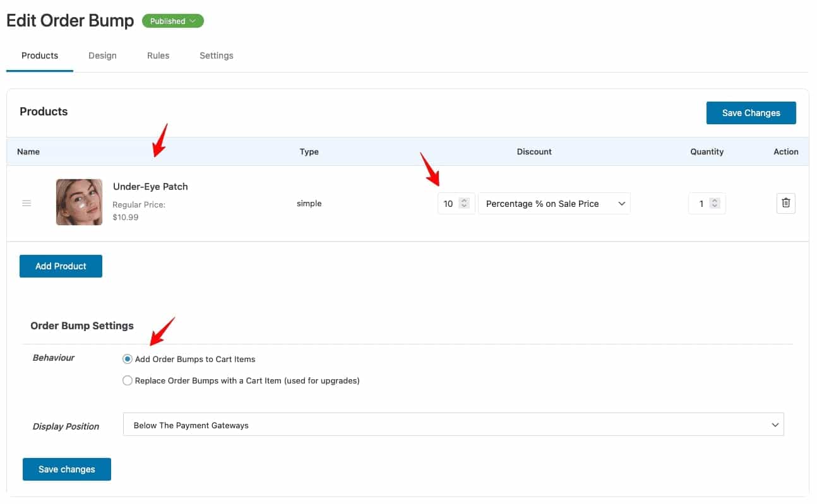The image size is (817, 504).
Task: Click the bottom Save changes button
Action: 66,469
